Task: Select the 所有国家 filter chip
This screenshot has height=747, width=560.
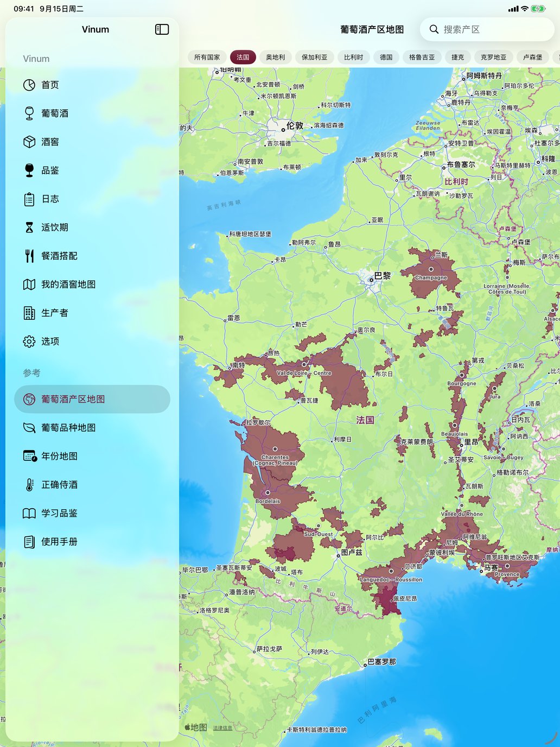Action: 207,57
